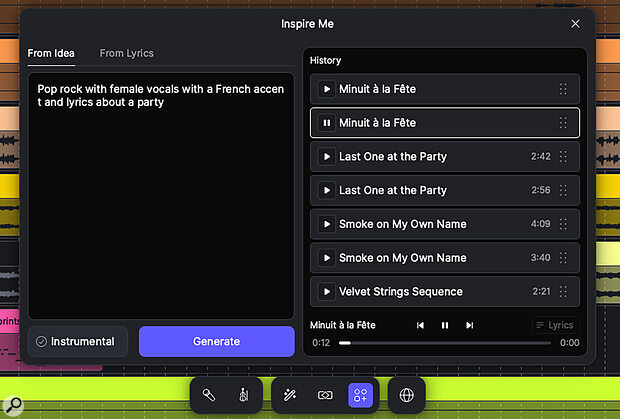Click the loop icon in bottom toolbar
The width and height of the screenshot is (620, 419).
(x=325, y=395)
